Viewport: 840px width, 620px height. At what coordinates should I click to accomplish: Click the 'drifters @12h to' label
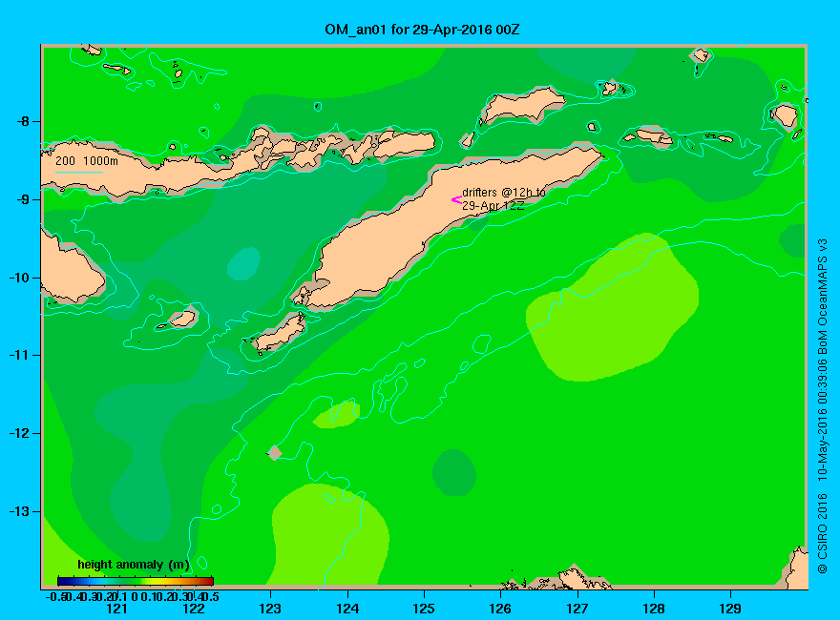[504, 193]
